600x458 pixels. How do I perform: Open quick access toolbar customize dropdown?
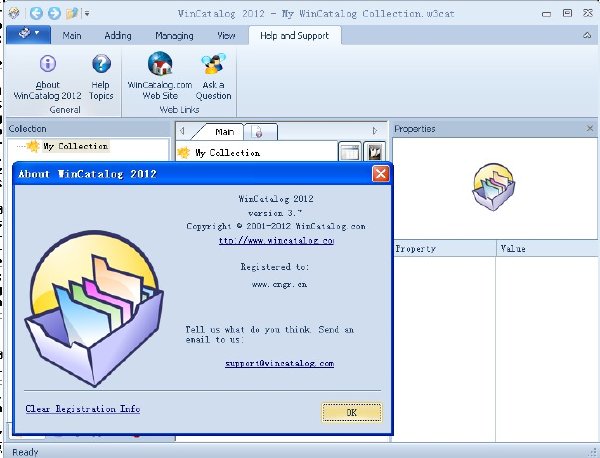[x=87, y=14]
